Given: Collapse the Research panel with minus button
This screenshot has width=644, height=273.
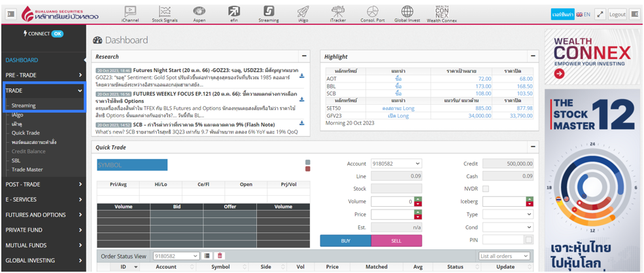Looking at the screenshot, I should [303, 56].
